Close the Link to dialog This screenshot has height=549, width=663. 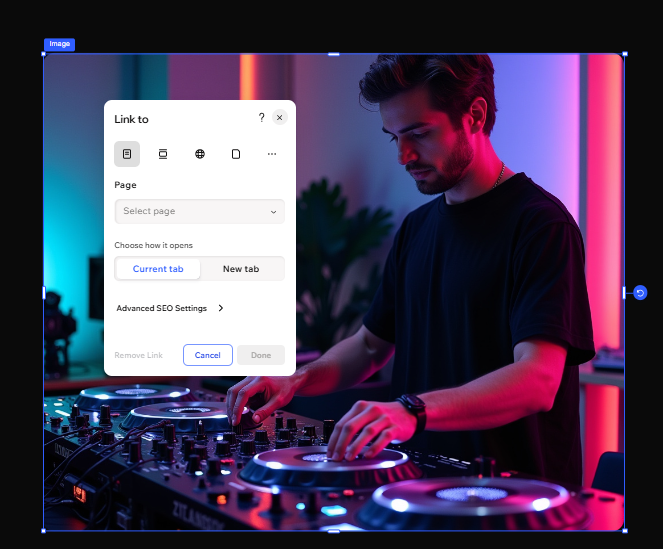click(279, 118)
